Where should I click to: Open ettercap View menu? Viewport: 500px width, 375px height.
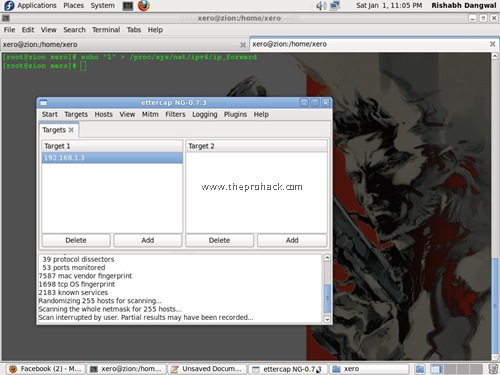[x=127, y=114]
